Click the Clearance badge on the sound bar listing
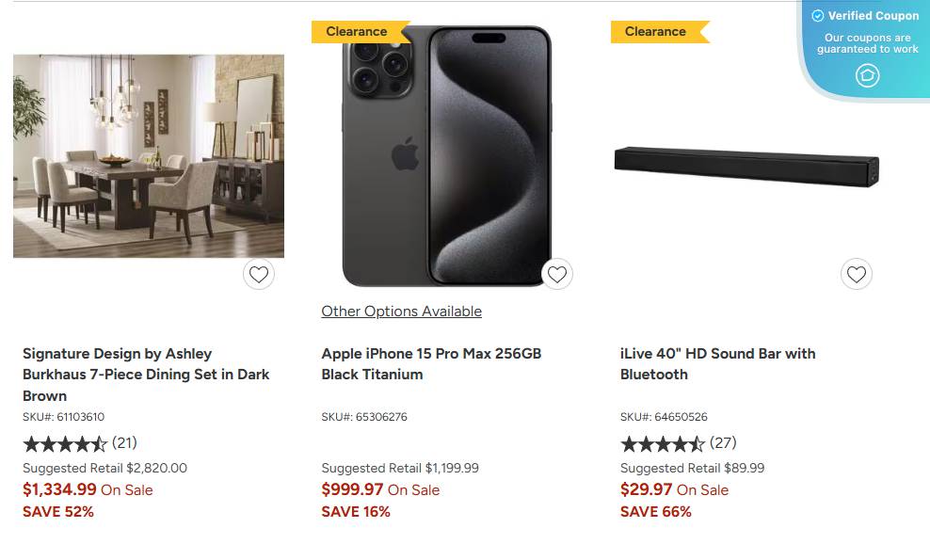 [655, 31]
